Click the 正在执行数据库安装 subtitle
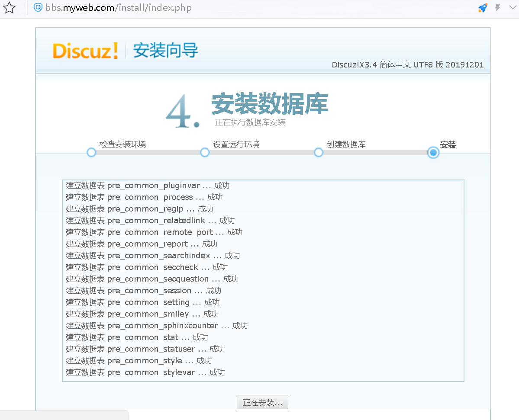The width and height of the screenshot is (519, 420). 250,122
